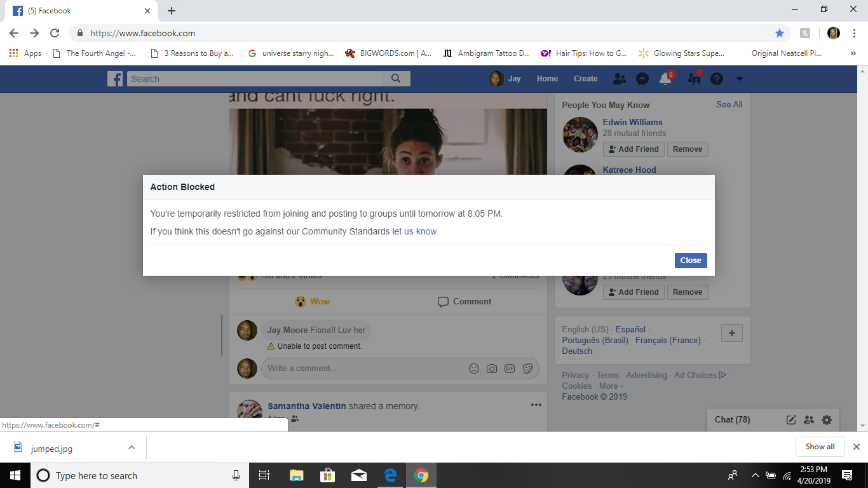This screenshot has height=488, width=868.
Task: Open Jay profile in navbar
Action: tap(506, 79)
